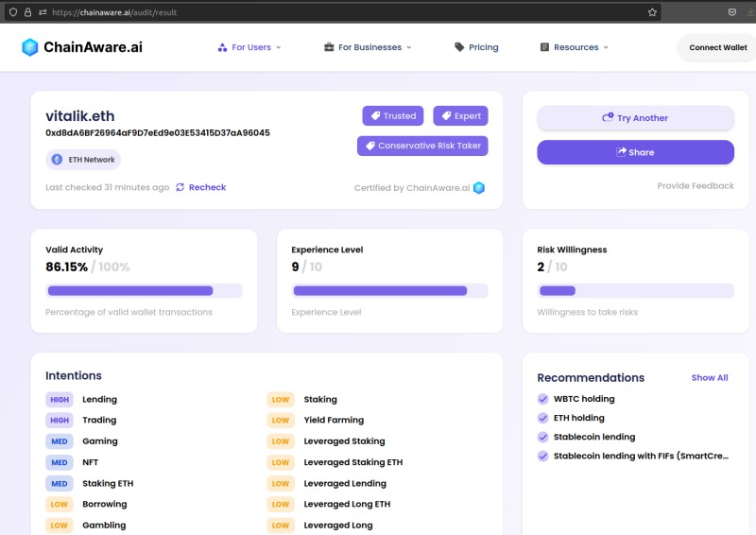The width and height of the screenshot is (756, 535).
Task: Click the Recheck refresh arrows icon
Action: [x=180, y=187]
